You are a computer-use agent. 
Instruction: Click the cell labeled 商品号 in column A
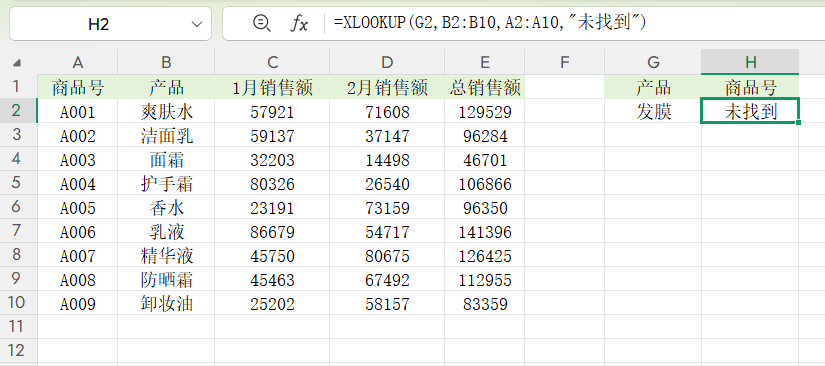(78, 87)
